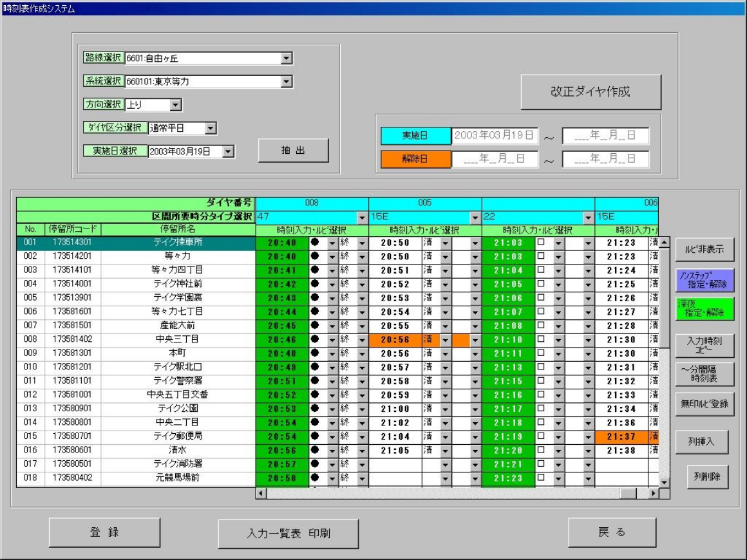Open the □ ruby dropdown beside time 21:10

(558, 339)
